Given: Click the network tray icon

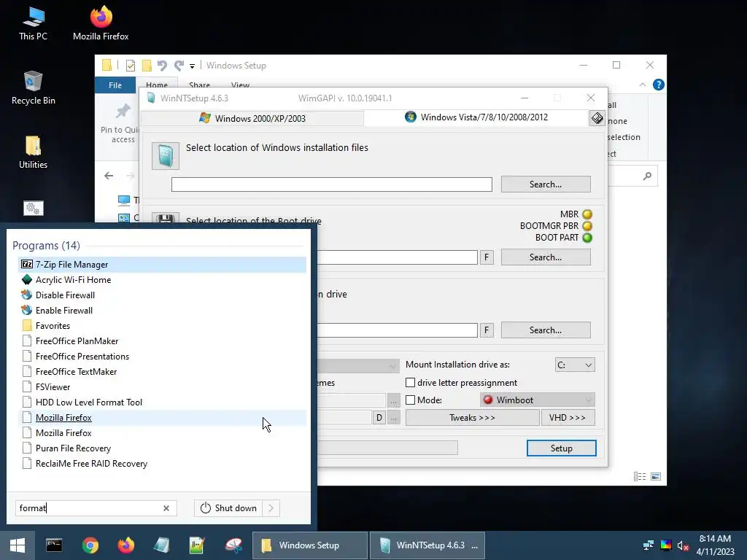Looking at the screenshot, I should pos(649,545).
